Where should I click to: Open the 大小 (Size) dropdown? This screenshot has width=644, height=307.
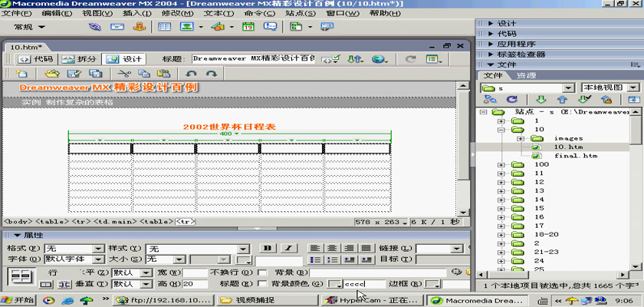coord(179,259)
